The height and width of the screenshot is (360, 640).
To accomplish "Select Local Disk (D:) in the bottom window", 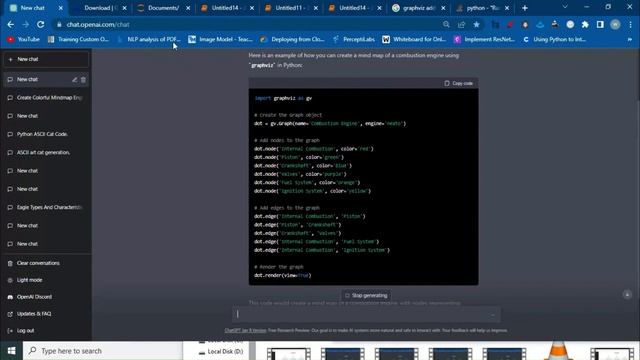I will tap(221, 351).
